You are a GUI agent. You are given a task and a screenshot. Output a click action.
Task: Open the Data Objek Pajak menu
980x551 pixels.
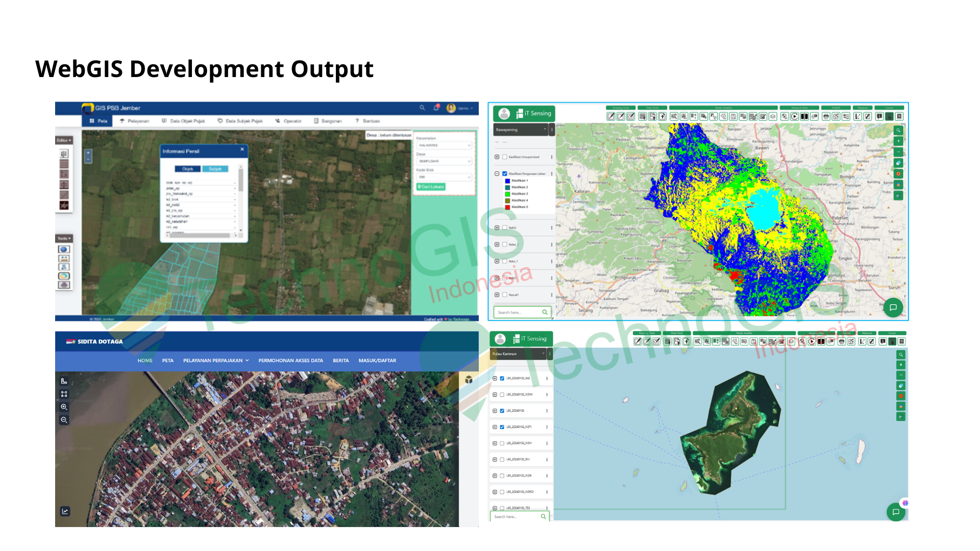(183, 121)
